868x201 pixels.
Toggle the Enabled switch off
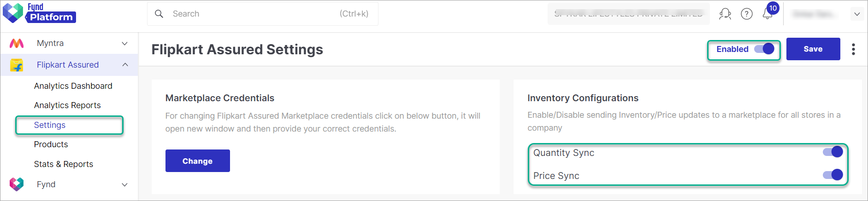[x=764, y=49]
